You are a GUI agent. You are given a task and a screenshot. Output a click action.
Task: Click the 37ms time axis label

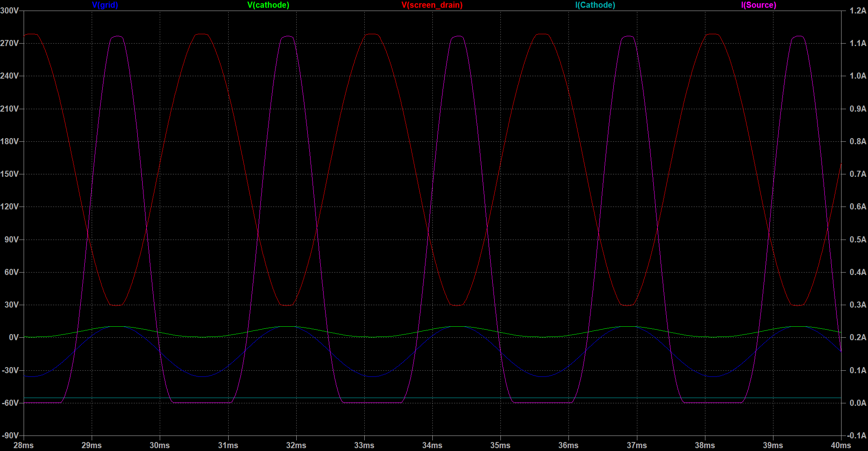[637, 445]
